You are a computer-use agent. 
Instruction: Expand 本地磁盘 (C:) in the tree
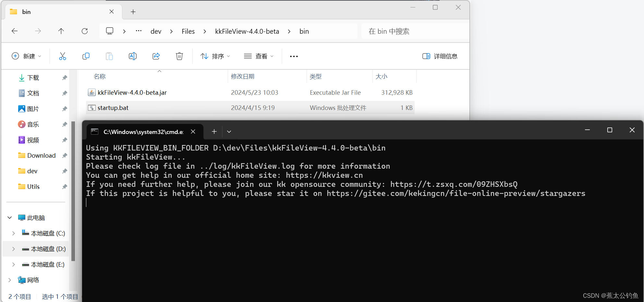13,233
